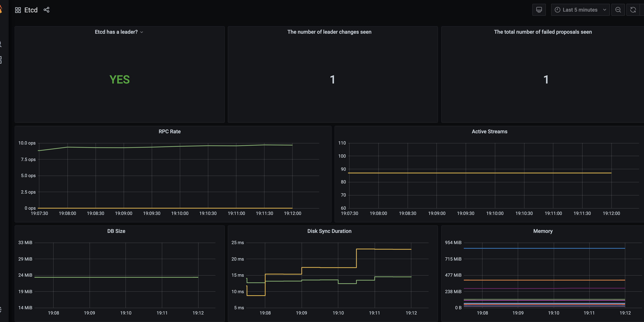This screenshot has width=644, height=322.
Task: Click the purple line in Memory graph
Action: (544, 288)
